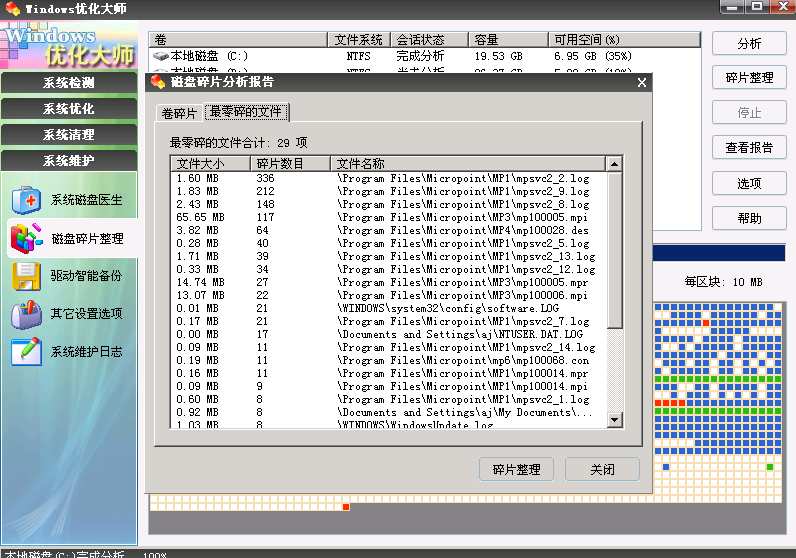The image size is (796, 558).
Task: Select row mpsvc2_14.log
Action: tap(388, 347)
